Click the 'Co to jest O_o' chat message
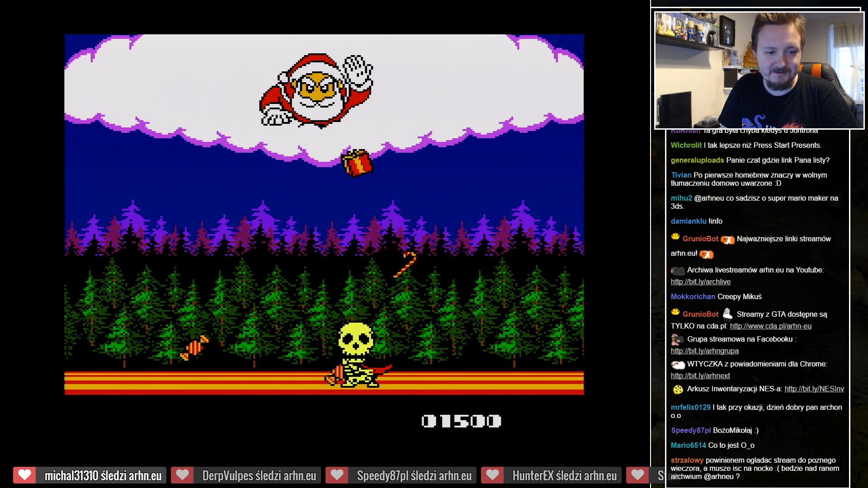 tap(731, 445)
